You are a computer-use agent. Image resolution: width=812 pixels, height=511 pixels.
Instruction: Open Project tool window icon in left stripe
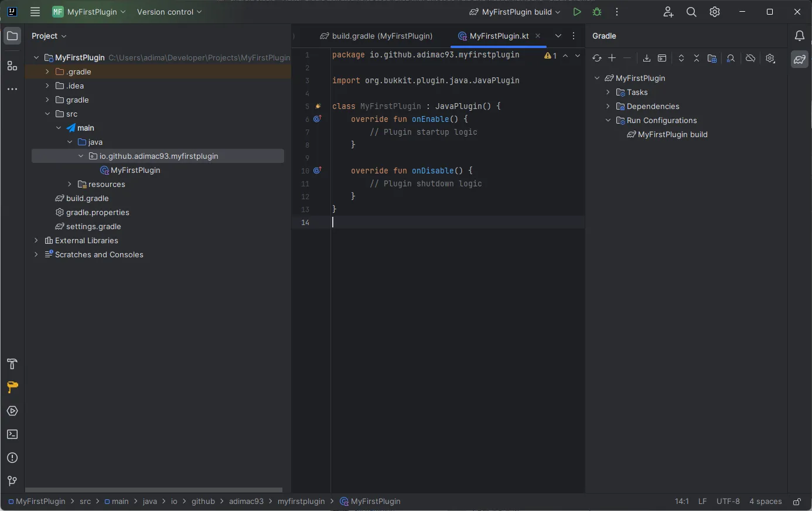12,36
